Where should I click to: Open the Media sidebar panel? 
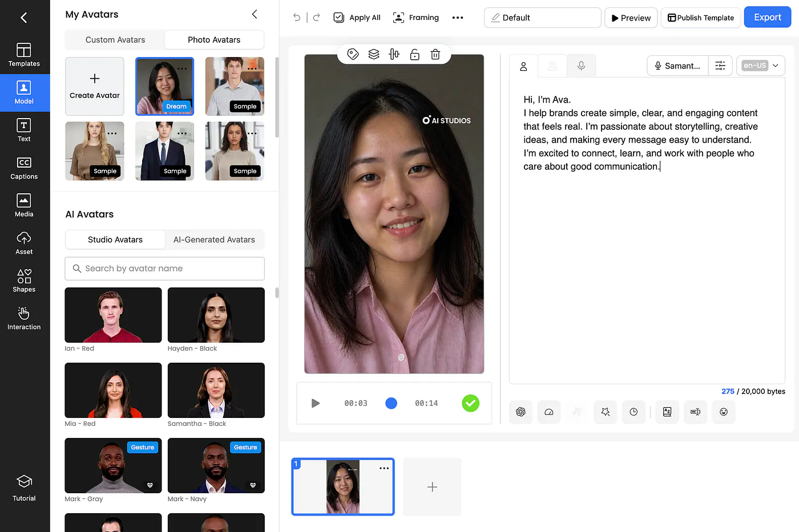pyautogui.click(x=24, y=206)
